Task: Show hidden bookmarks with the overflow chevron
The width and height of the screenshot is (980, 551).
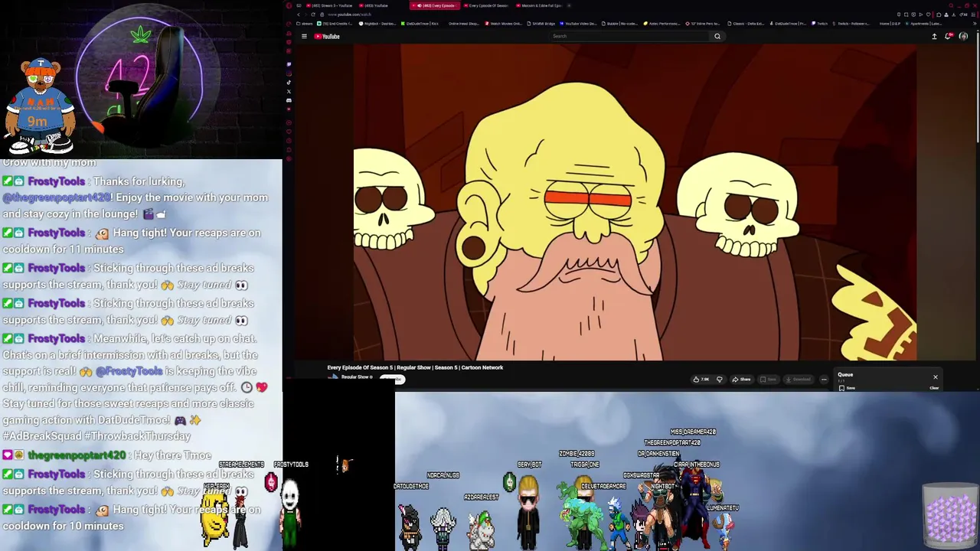Action: [x=975, y=24]
